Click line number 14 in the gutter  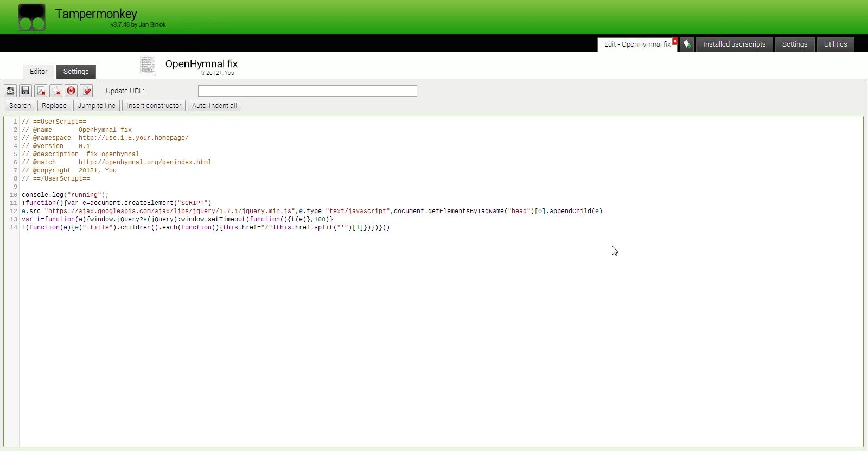pos(14,227)
